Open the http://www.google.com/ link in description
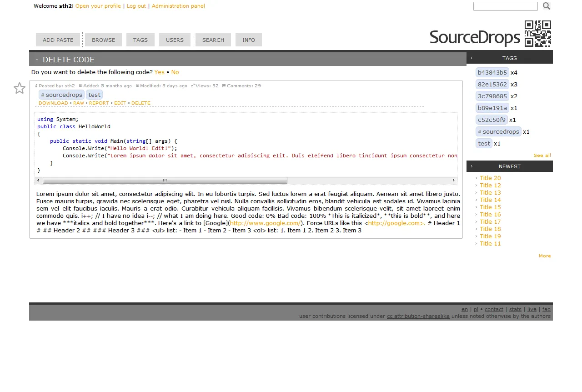The image size is (582, 392). 265,223
